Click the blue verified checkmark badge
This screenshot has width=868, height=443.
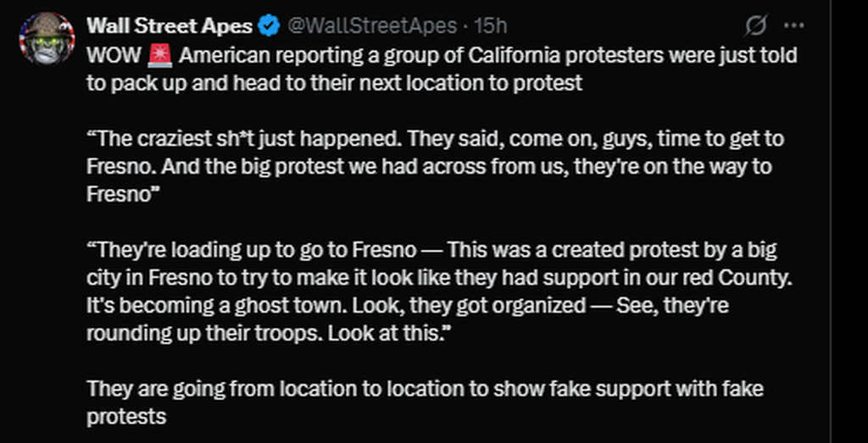(269, 26)
